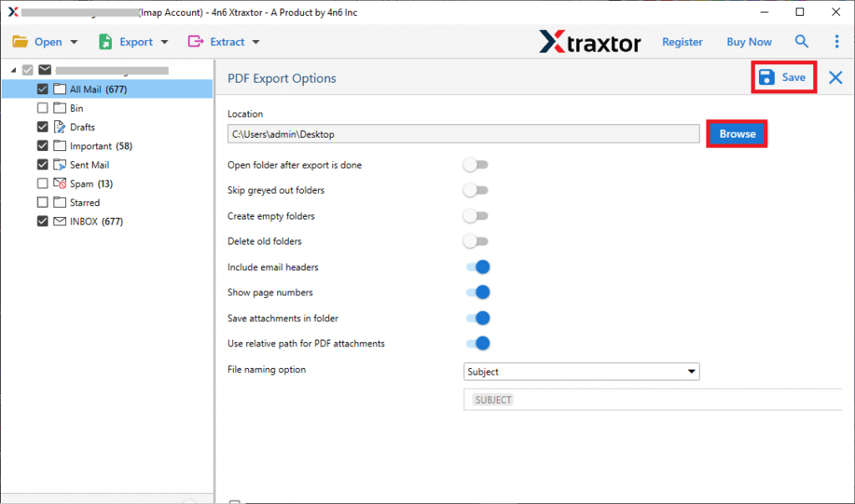
Task: Click the Bin folder icon
Action: pos(59,108)
